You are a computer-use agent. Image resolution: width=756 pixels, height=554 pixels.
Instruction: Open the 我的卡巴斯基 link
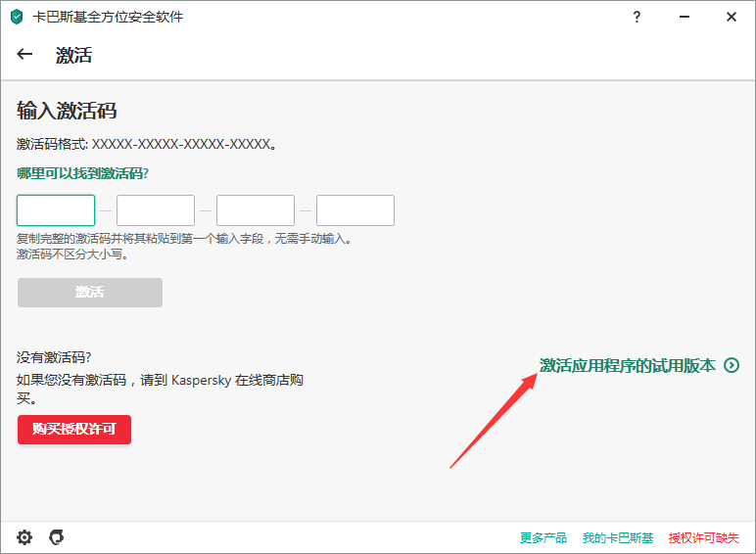tap(618, 537)
